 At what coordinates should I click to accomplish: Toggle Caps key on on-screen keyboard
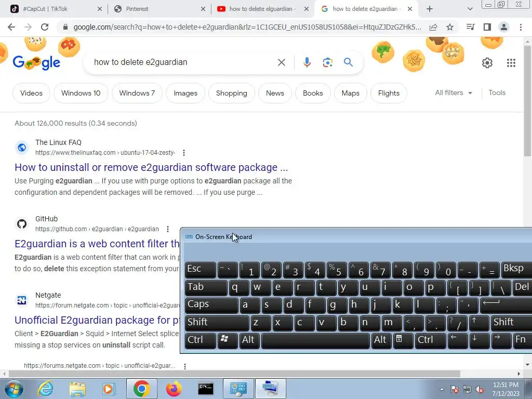212,304
